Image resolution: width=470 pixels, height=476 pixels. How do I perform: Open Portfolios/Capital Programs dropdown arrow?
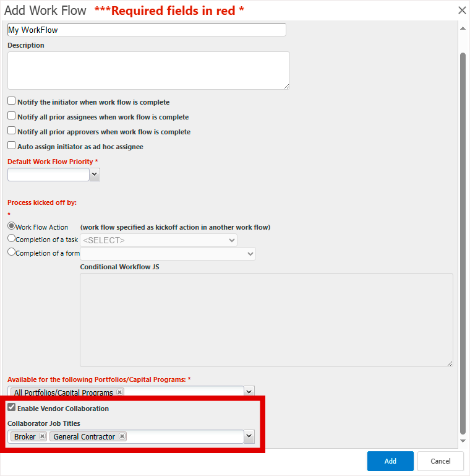pos(249,391)
